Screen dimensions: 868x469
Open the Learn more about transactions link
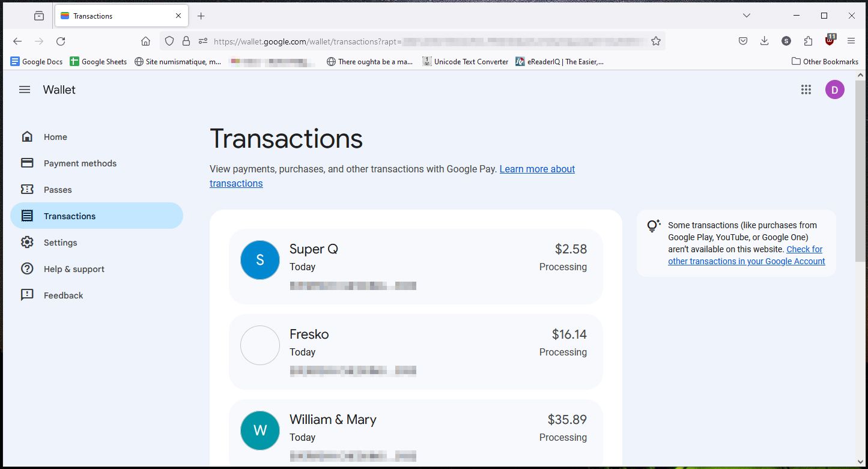tap(536, 169)
